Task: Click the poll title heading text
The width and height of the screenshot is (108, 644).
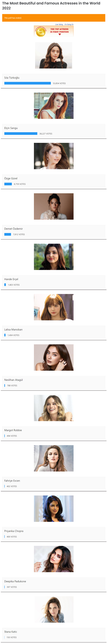Action: pyautogui.click(x=51, y=5)
